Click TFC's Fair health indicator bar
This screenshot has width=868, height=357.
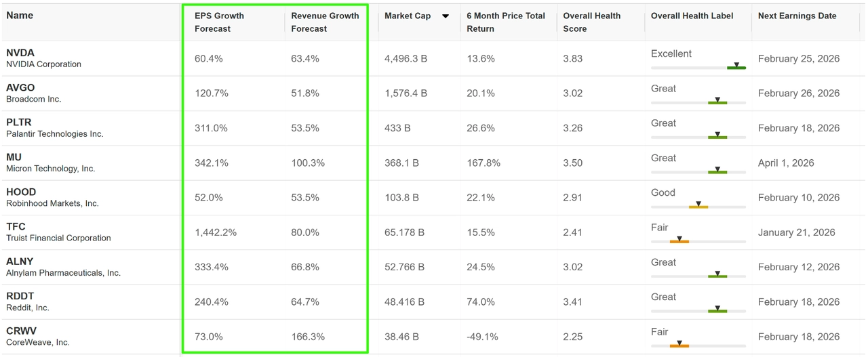click(x=679, y=240)
